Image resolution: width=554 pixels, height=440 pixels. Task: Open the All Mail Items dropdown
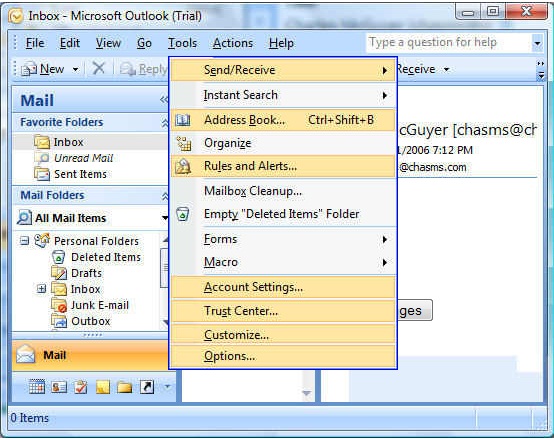(x=165, y=218)
